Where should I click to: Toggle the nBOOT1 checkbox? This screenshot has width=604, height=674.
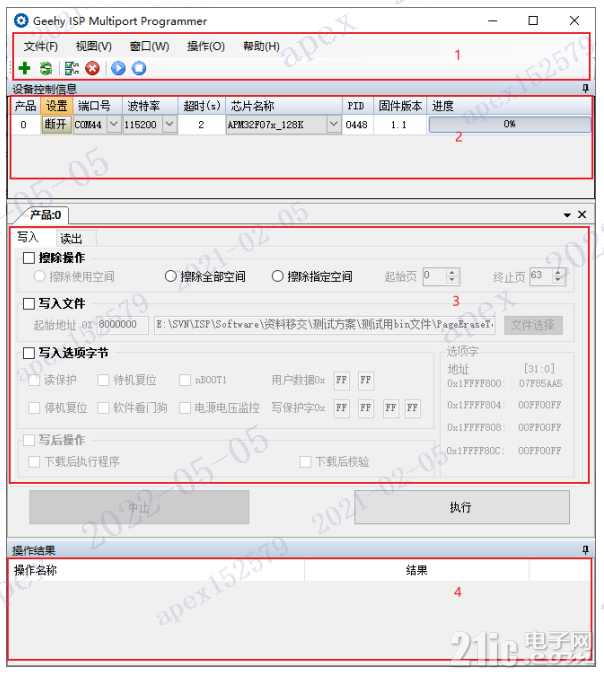(x=185, y=380)
